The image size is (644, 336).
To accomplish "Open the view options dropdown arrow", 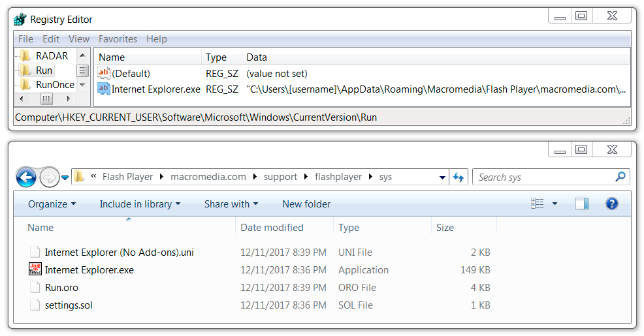I will [x=555, y=204].
